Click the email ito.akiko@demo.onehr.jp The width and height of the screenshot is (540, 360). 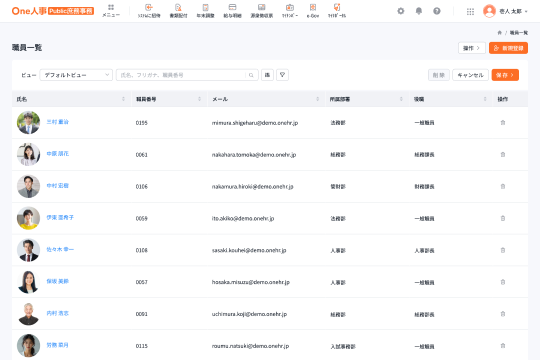click(243, 218)
